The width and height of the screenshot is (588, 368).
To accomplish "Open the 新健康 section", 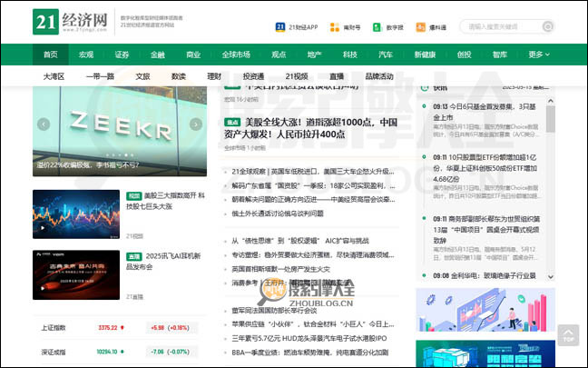I will pyautogui.click(x=425, y=55).
